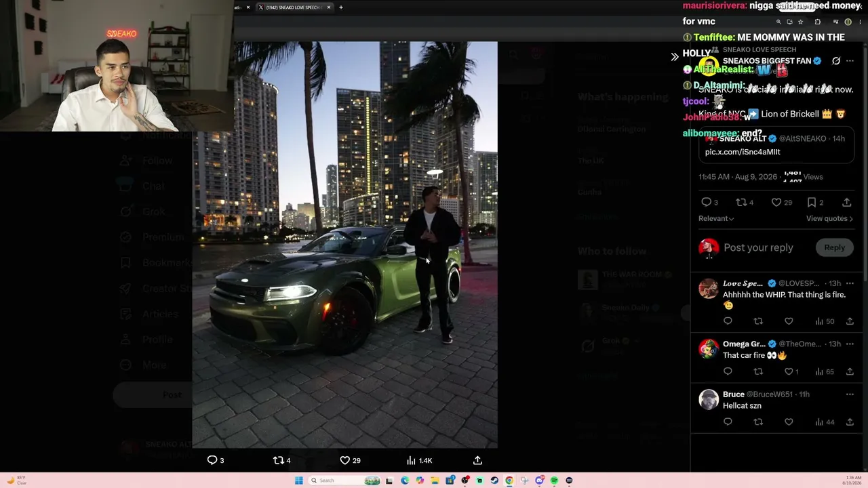Open a new browser tab
This screenshot has width=868, height=488.
click(341, 7)
